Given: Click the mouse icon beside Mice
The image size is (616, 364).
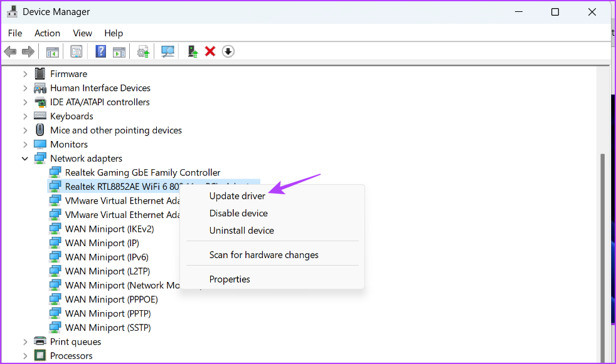Looking at the screenshot, I should [40, 130].
